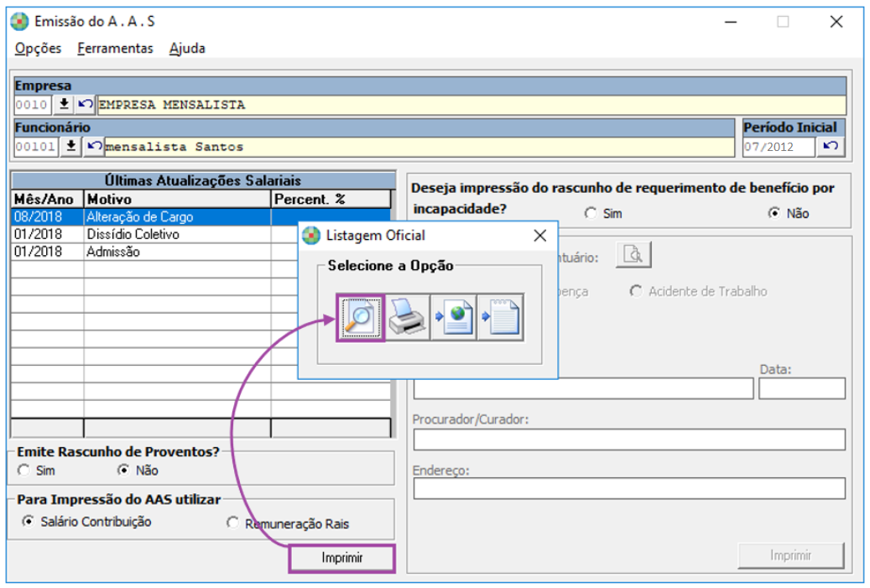Viewport: 870px width, 588px height.
Task: Click the Empresa code field 0010
Action: click(32, 105)
